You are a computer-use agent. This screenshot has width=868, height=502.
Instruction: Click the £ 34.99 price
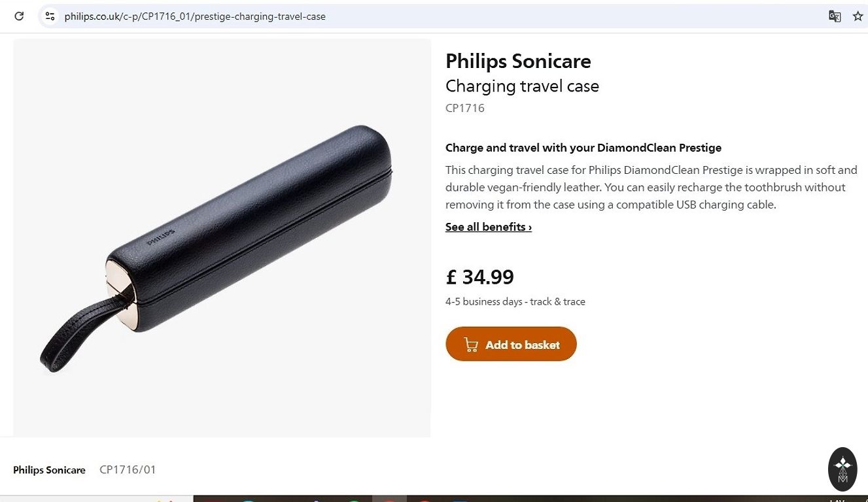pos(479,277)
